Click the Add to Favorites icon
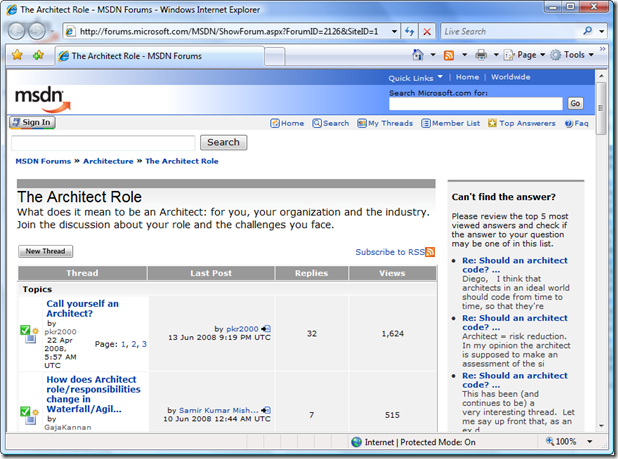 pyautogui.click(x=38, y=55)
